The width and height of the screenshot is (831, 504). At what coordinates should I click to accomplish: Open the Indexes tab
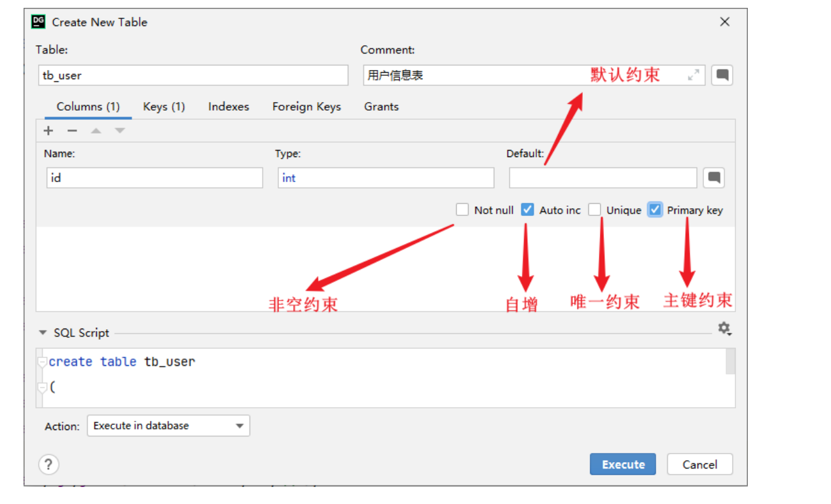pos(229,107)
